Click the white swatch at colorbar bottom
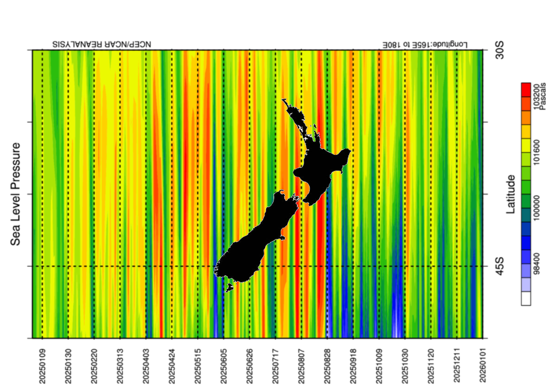Image resolution: width=548 pixels, height=392 pixels. click(x=526, y=298)
